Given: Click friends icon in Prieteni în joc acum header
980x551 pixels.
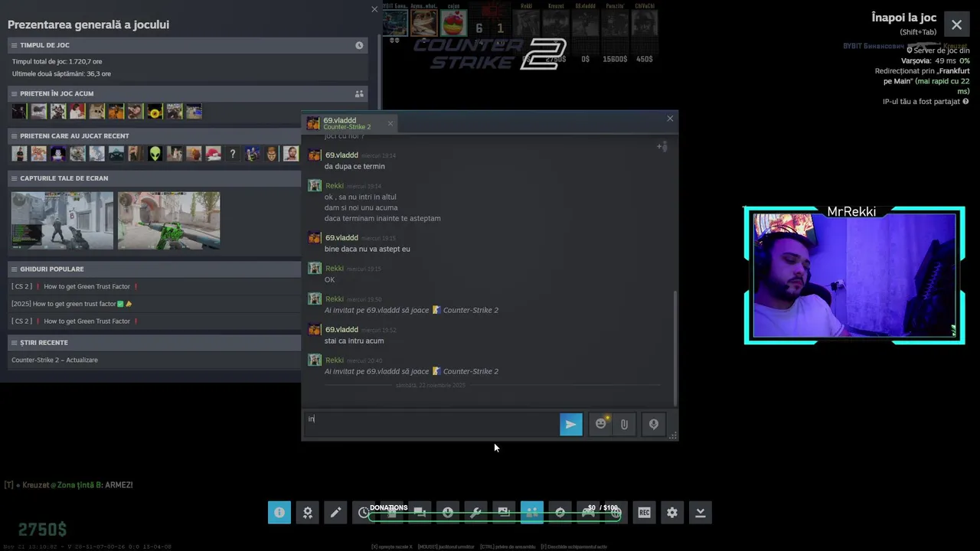Looking at the screenshot, I should pyautogui.click(x=359, y=93).
